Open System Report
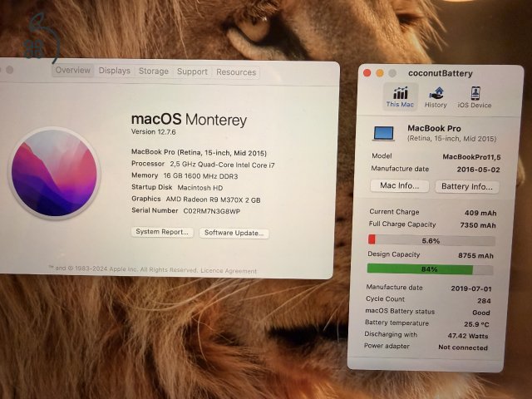The width and height of the screenshot is (532, 399). (x=162, y=232)
